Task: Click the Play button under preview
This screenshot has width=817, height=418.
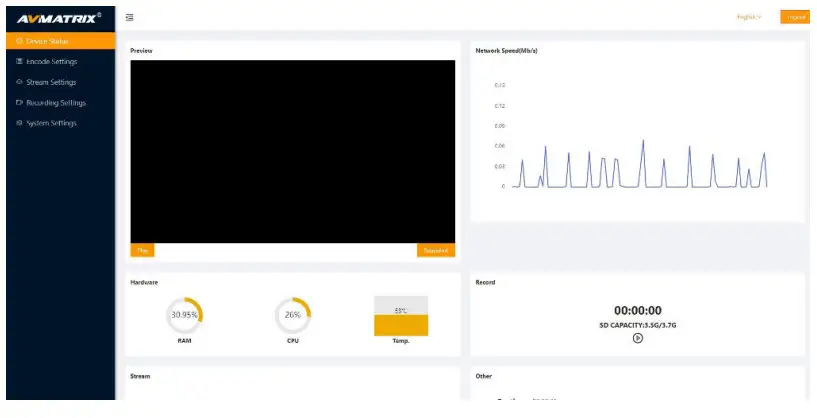Action: tap(142, 250)
